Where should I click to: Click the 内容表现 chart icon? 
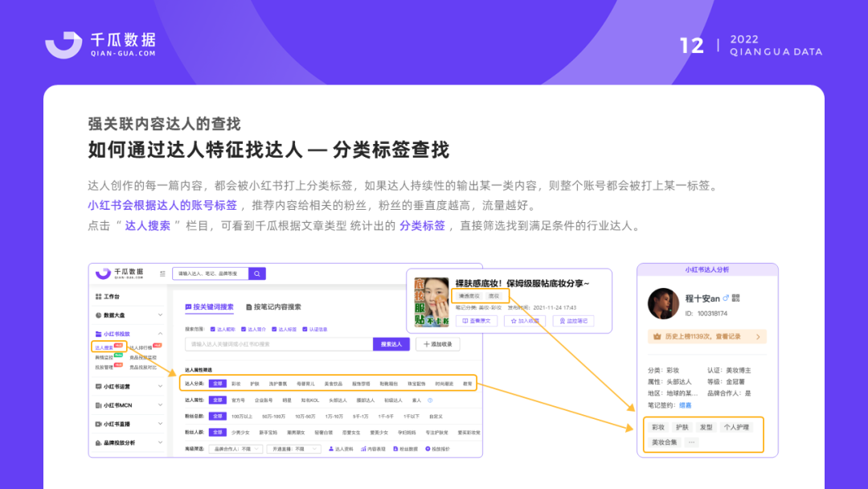click(x=363, y=449)
